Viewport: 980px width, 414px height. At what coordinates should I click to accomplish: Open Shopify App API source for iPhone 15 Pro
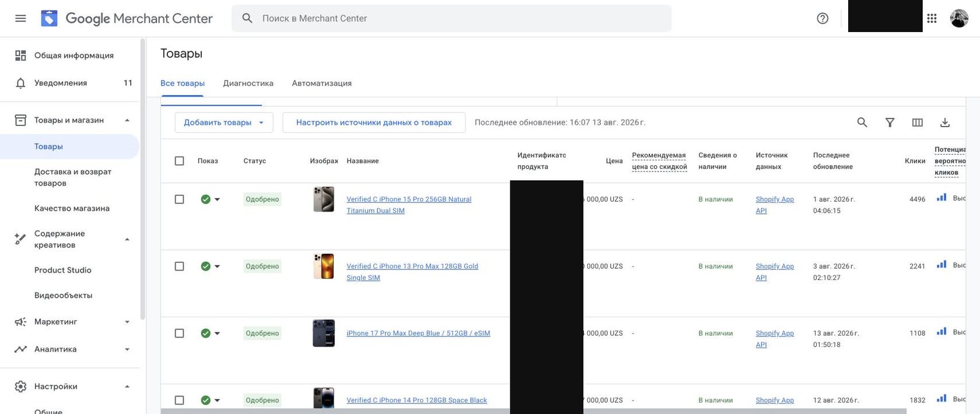coord(775,205)
